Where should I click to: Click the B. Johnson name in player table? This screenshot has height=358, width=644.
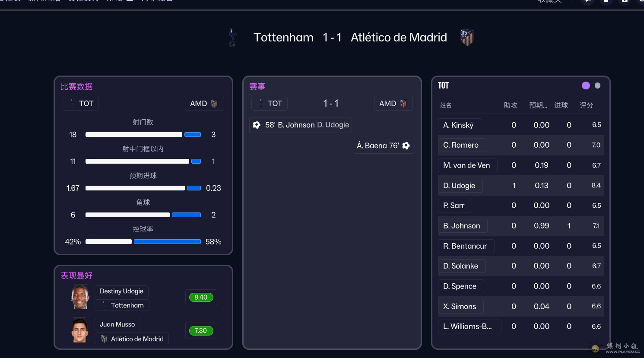(x=461, y=226)
